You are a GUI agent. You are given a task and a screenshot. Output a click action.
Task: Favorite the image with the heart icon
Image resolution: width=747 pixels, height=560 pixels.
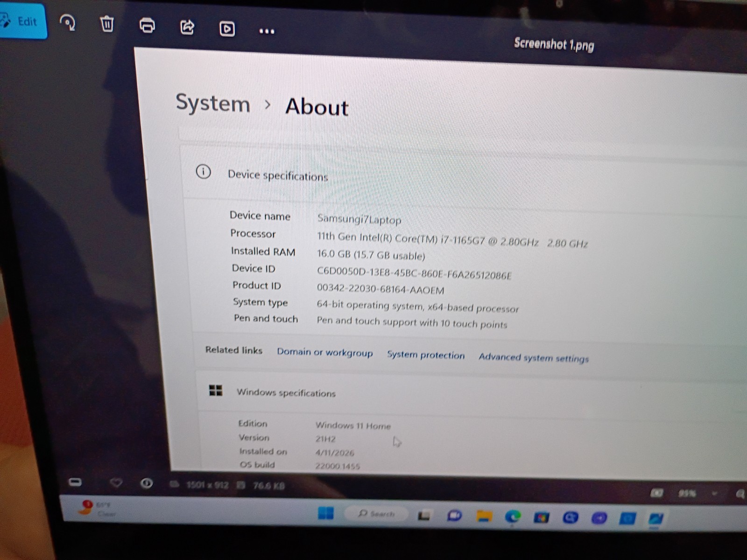tap(116, 483)
